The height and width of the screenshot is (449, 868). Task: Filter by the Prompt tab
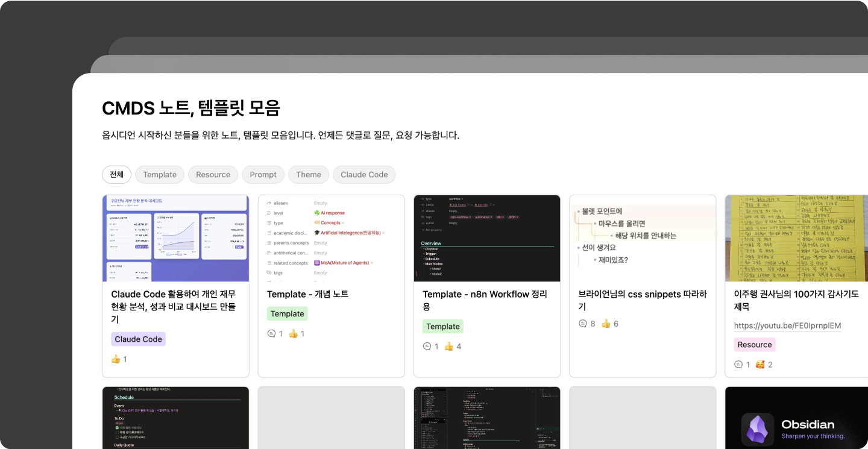pyautogui.click(x=263, y=175)
